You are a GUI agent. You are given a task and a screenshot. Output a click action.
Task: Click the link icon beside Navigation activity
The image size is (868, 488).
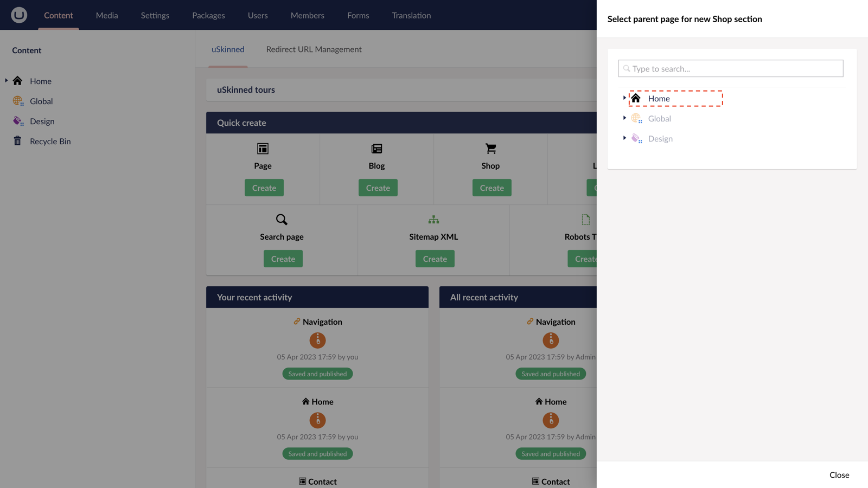click(x=296, y=321)
